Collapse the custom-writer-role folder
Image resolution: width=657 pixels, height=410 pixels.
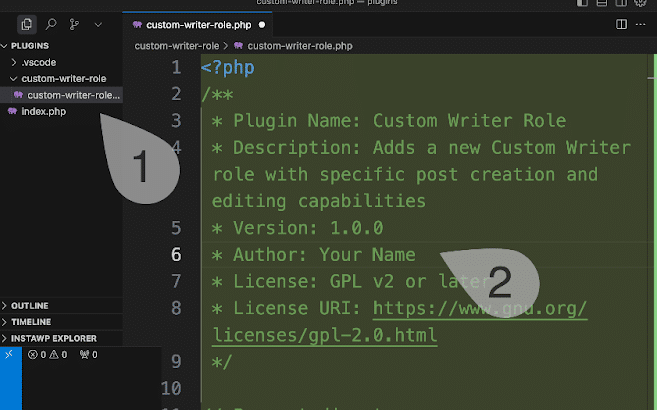point(62,78)
